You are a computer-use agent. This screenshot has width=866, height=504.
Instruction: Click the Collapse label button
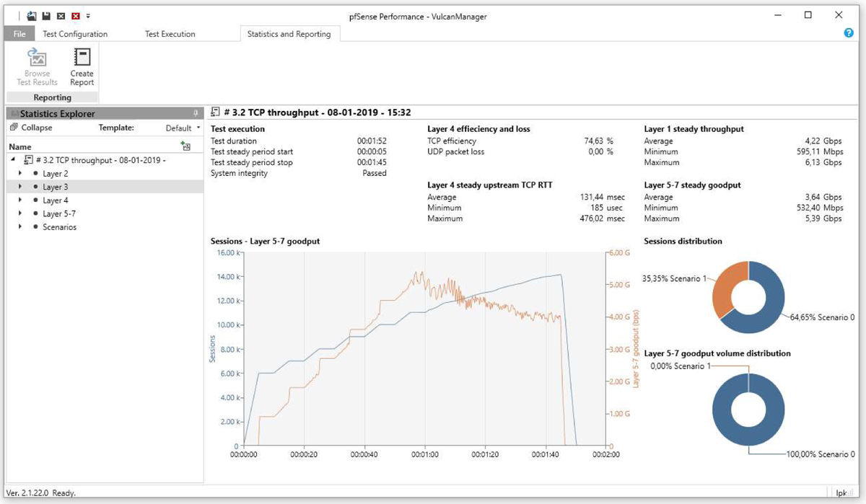click(x=37, y=128)
